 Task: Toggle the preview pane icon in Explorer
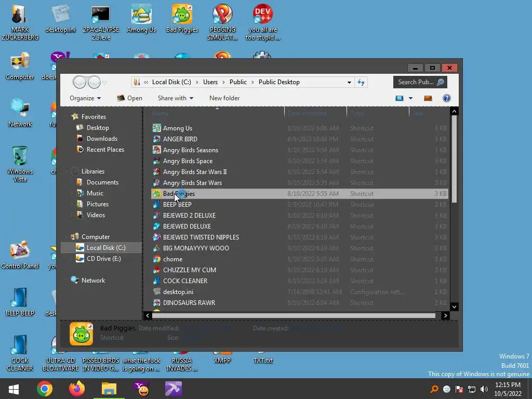point(428,98)
